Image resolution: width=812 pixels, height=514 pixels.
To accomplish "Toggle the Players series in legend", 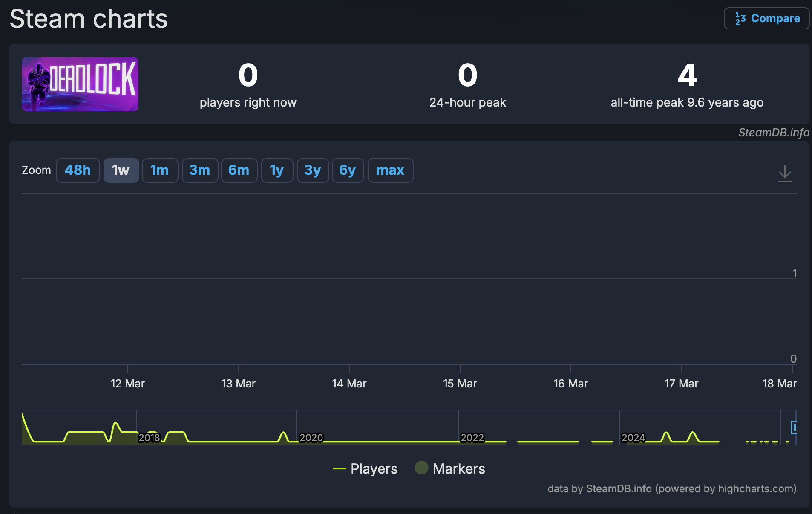I will (x=365, y=468).
